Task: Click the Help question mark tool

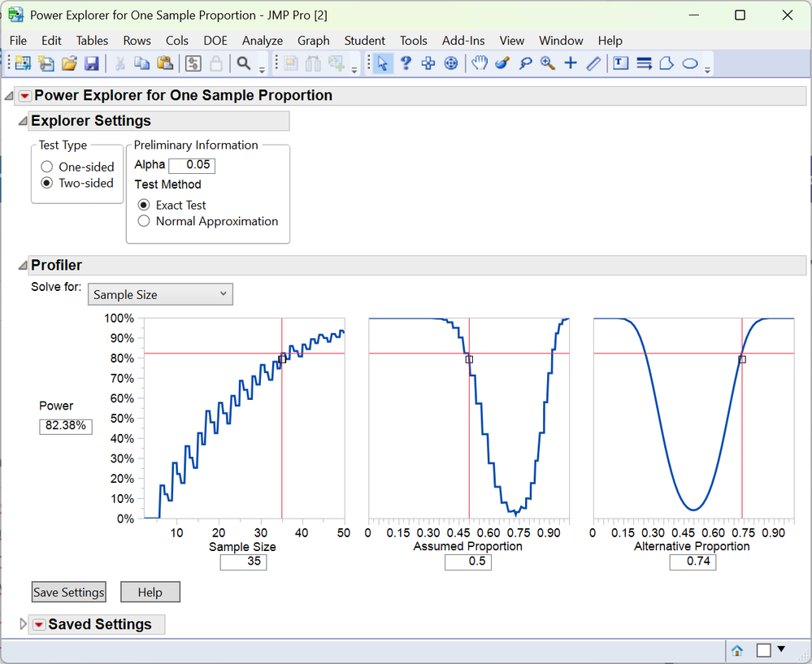Action: tap(405, 63)
